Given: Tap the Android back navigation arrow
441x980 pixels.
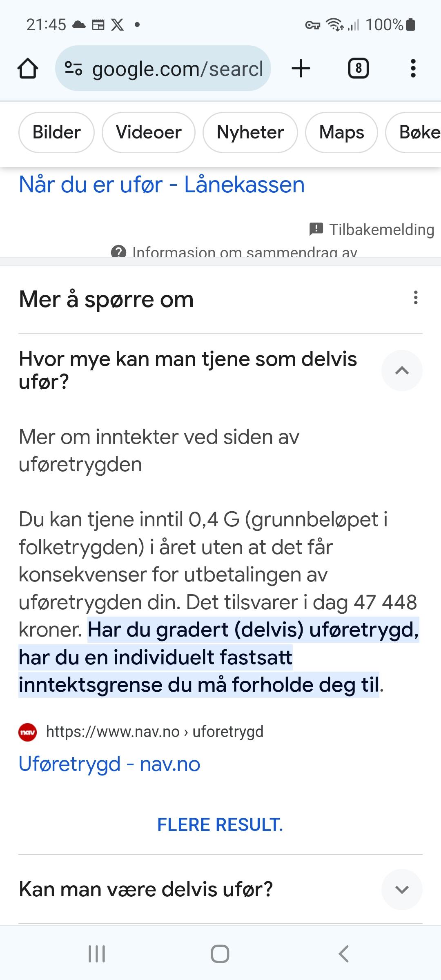Looking at the screenshot, I should 343,954.
